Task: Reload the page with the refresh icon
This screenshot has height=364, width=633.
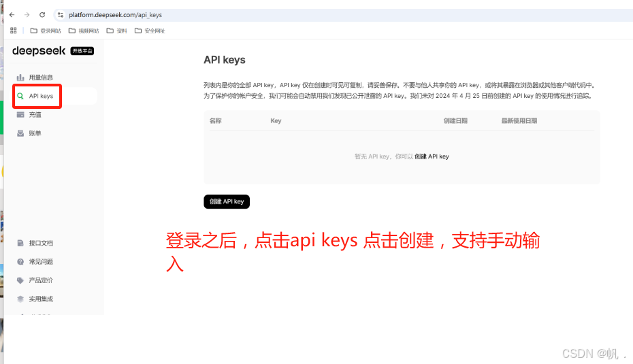Action: 42,15
